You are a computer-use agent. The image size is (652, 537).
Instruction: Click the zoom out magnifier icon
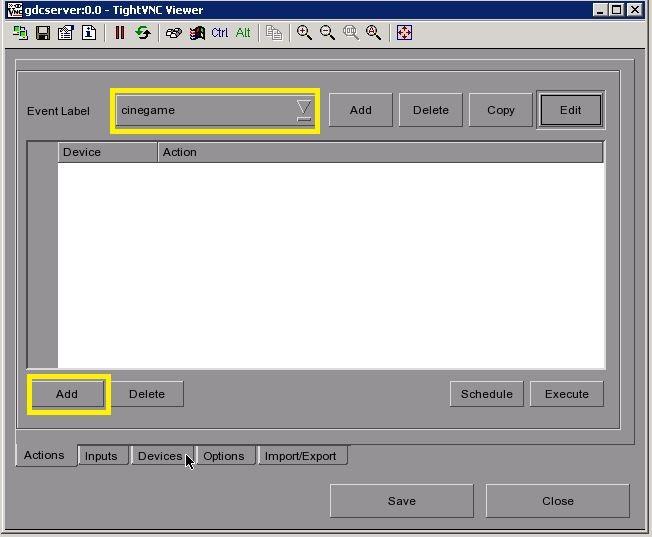click(328, 33)
